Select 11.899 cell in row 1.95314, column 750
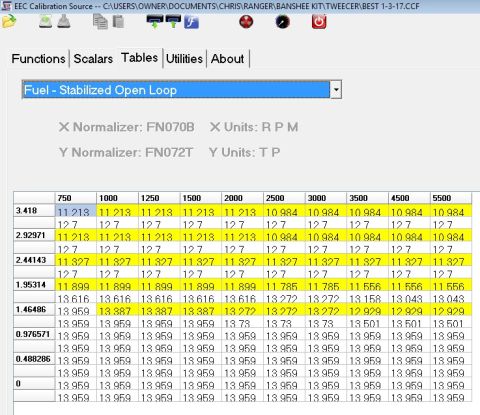480x415 pixels. 76,286
